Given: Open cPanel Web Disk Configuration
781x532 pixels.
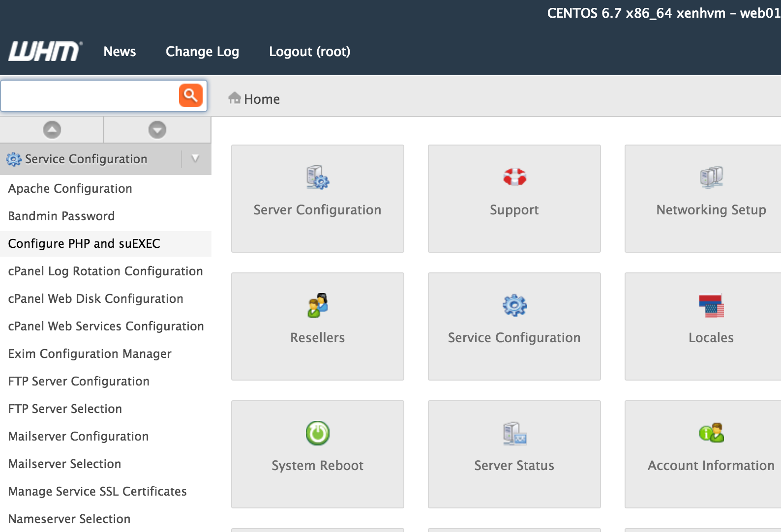Looking at the screenshot, I should tap(95, 298).
